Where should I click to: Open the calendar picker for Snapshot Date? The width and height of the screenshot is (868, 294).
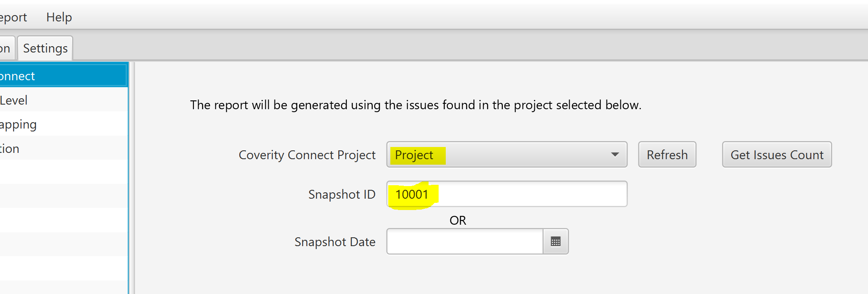click(x=555, y=241)
